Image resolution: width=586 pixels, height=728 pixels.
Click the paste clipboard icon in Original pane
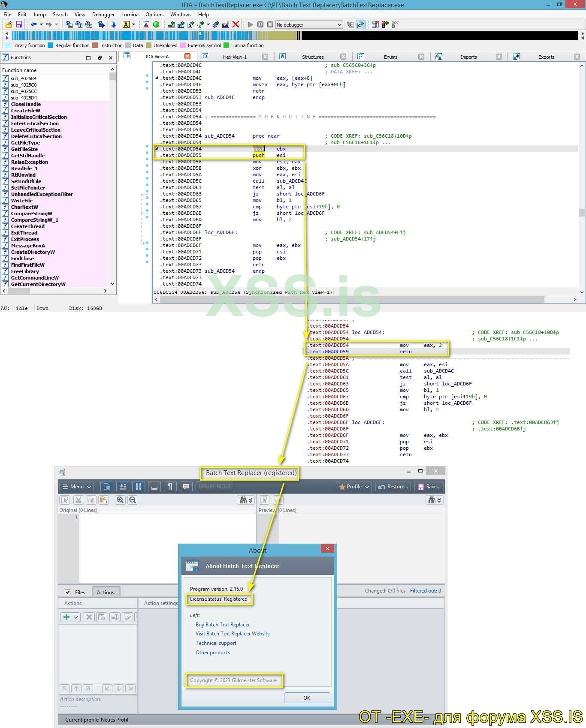pos(103,500)
